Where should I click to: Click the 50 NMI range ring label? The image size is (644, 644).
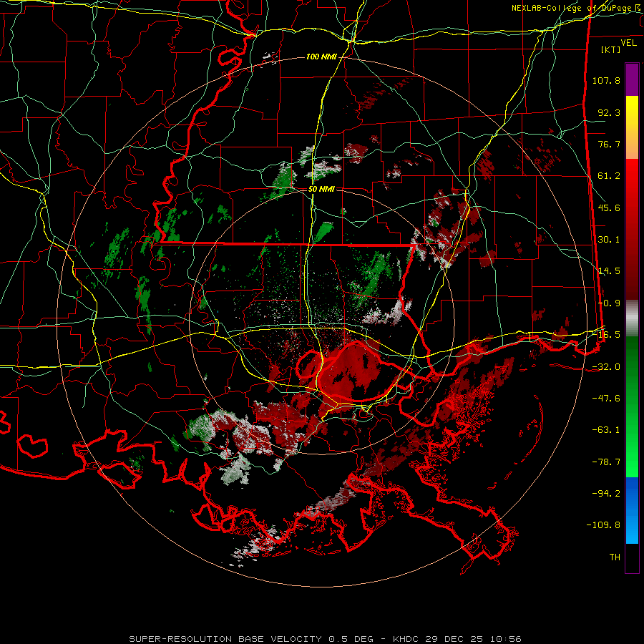point(321,190)
